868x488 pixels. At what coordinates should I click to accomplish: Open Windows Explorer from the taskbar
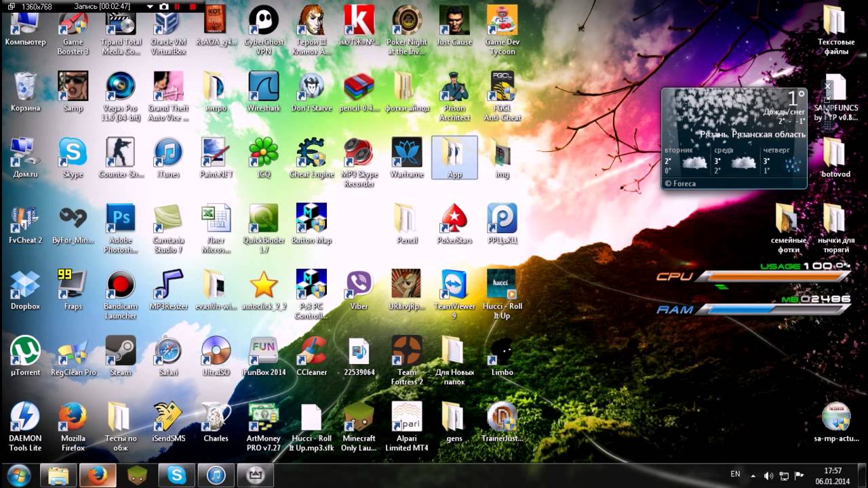point(58,475)
